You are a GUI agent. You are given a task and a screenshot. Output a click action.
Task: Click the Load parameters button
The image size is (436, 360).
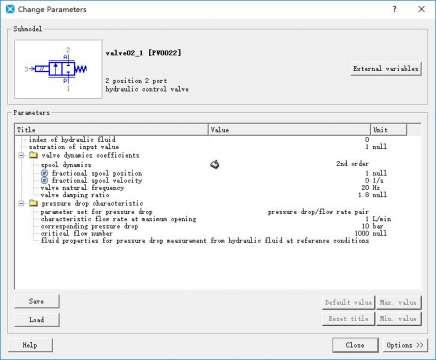[37, 320]
